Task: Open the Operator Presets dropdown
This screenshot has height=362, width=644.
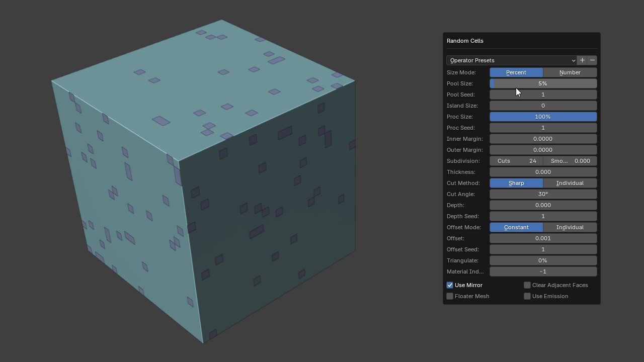Action: (x=511, y=60)
